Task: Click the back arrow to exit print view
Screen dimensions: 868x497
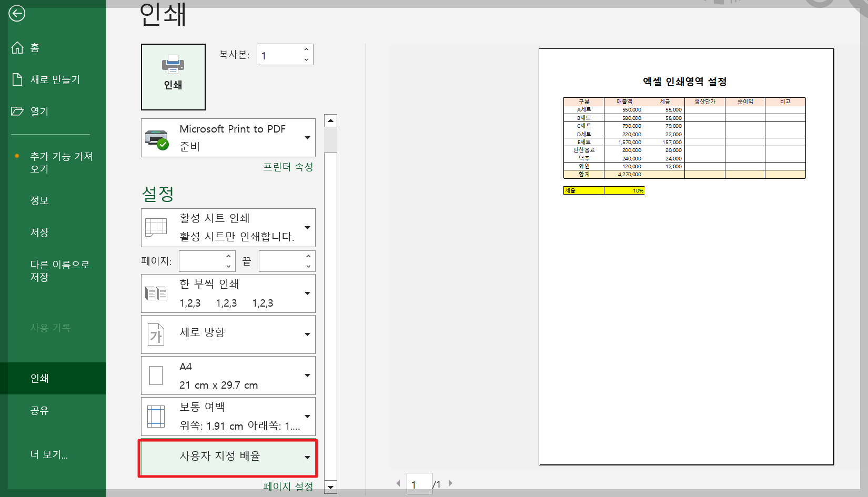Action: 17,14
